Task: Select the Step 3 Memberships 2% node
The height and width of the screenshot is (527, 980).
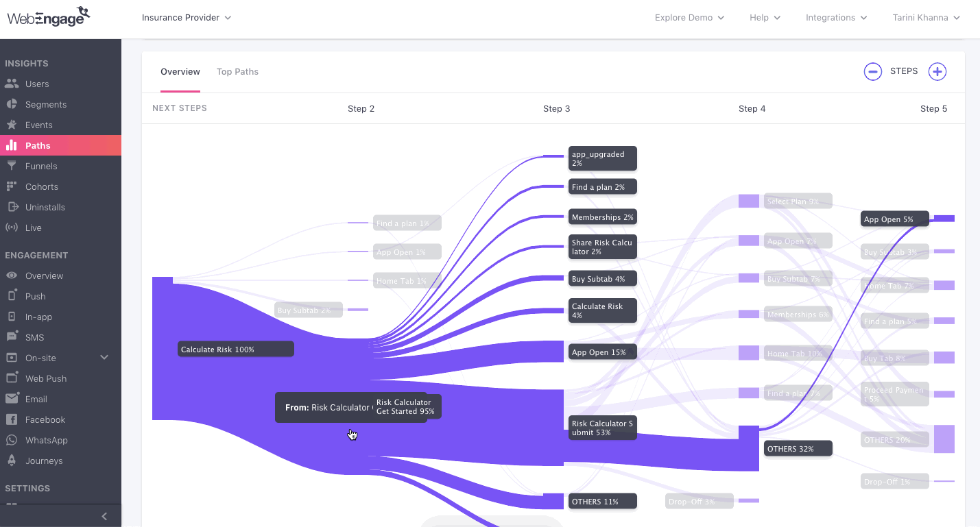Action: [x=602, y=217]
